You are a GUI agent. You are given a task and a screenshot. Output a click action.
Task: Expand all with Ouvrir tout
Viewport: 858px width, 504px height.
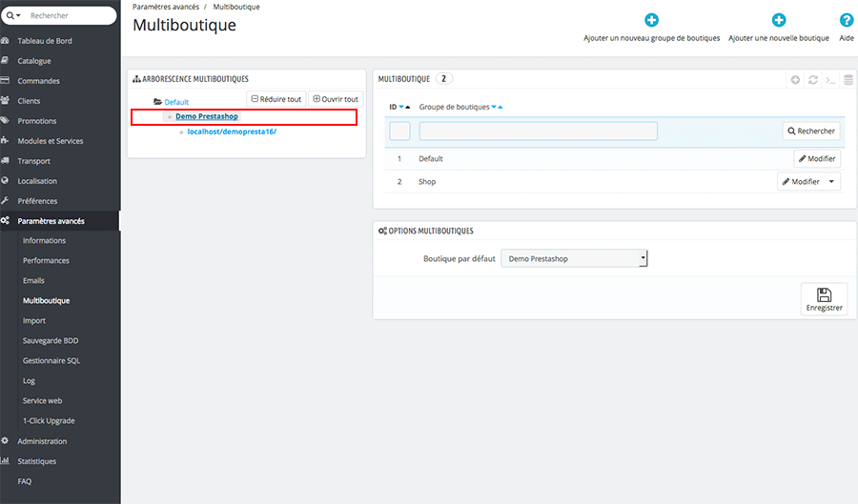(336, 99)
